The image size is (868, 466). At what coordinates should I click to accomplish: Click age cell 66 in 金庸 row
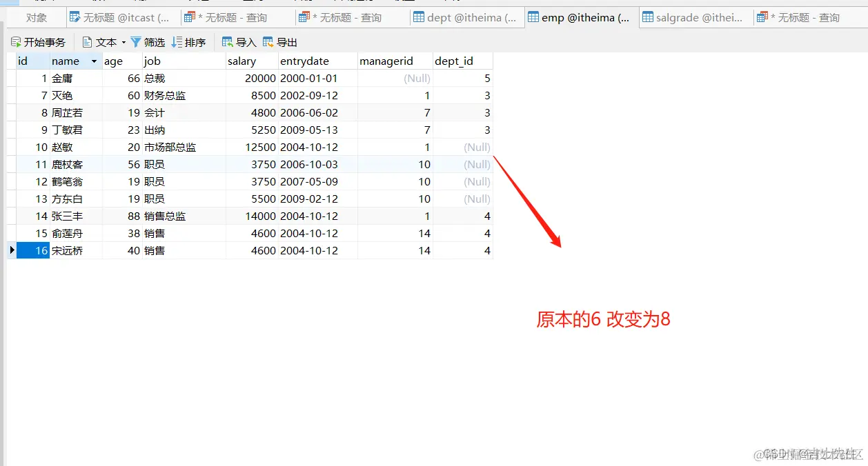[x=122, y=79]
